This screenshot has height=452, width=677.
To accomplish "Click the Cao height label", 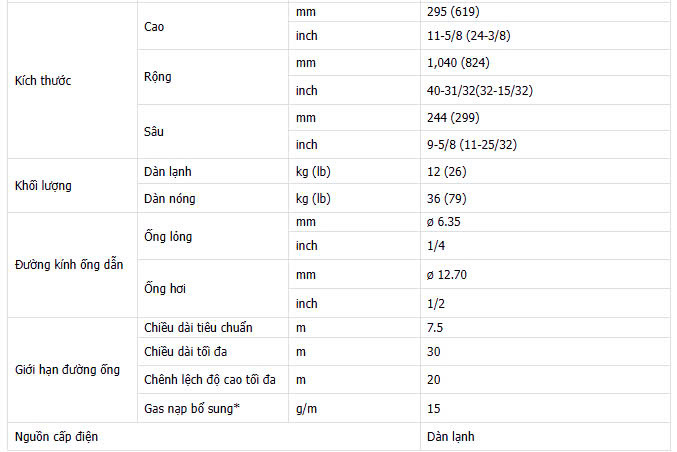I will (x=154, y=27).
